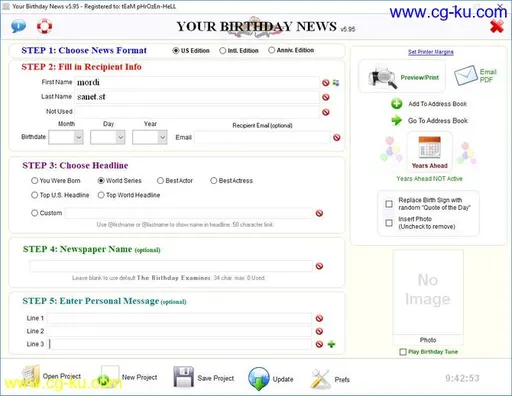Click the Preview/Print printer icon
512x396 pixels.
[383, 77]
